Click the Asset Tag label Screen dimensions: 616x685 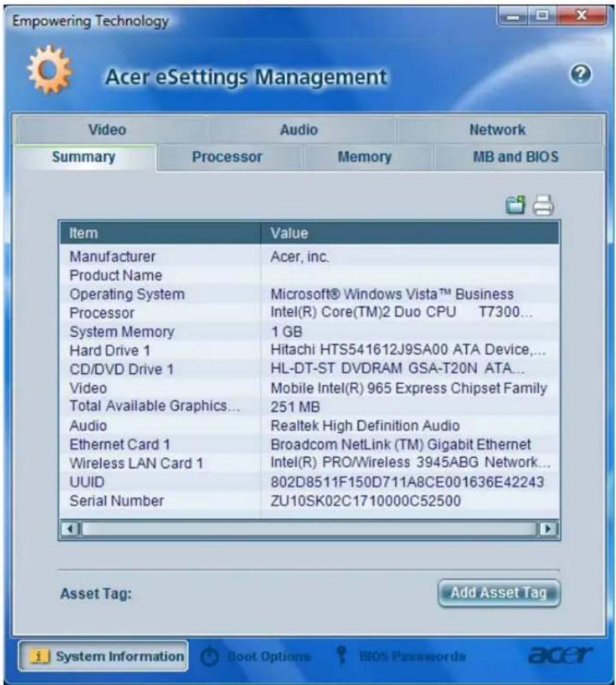point(96,594)
